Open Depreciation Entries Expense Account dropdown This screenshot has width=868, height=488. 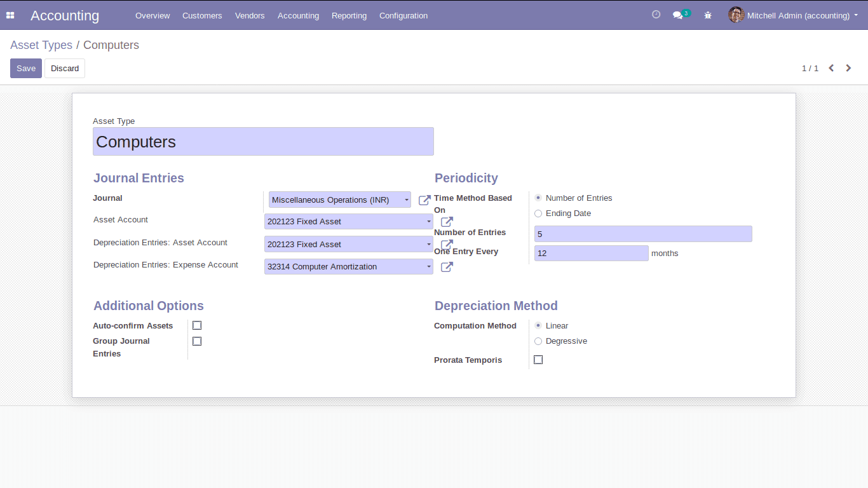[x=349, y=266]
